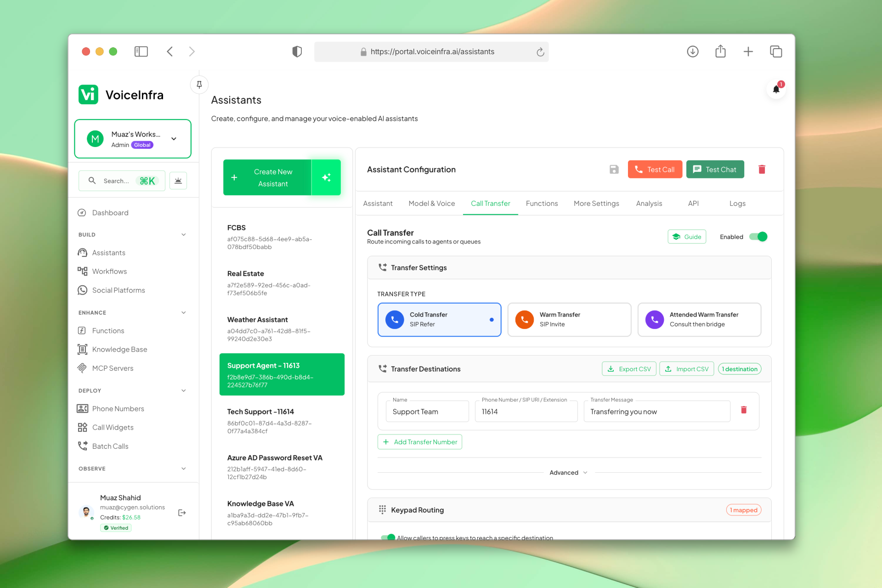Click Import CSV button
The width and height of the screenshot is (882, 588).
pyautogui.click(x=687, y=369)
